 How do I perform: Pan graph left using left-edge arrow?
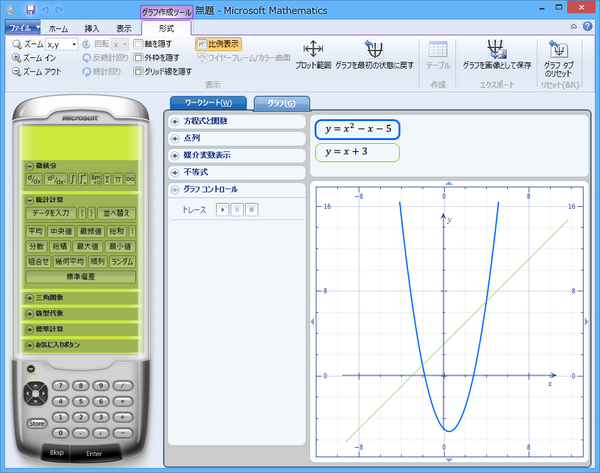coord(312,322)
